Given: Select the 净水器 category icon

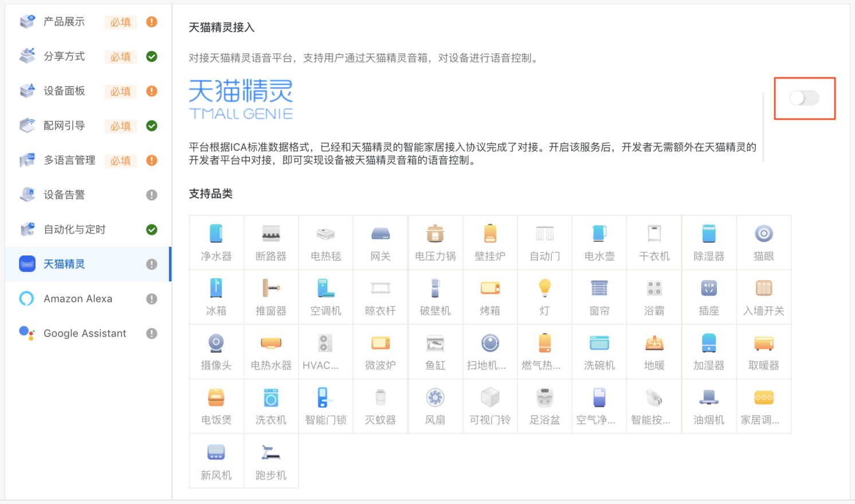Looking at the screenshot, I should pyautogui.click(x=216, y=234).
